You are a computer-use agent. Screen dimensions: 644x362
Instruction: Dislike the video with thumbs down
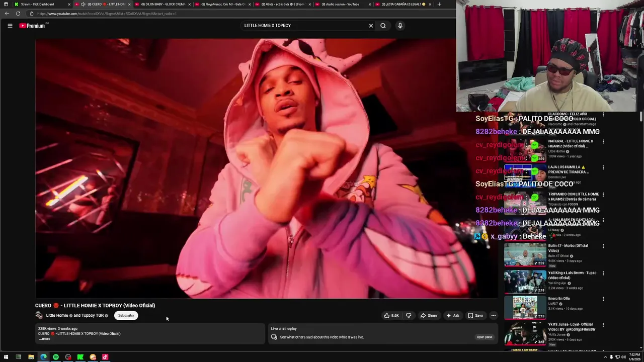409,316
